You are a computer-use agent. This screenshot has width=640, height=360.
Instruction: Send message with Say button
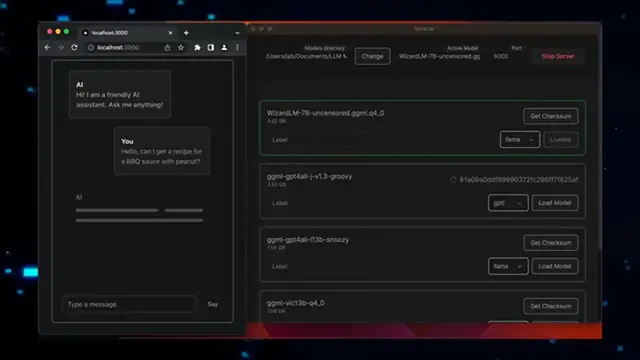pos(213,304)
